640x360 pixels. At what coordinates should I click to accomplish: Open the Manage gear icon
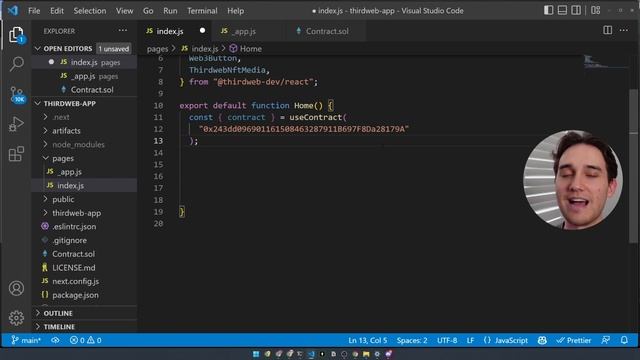click(16, 318)
